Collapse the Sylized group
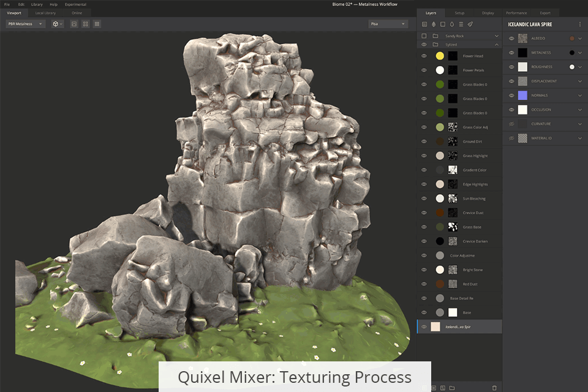 click(497, 45)
